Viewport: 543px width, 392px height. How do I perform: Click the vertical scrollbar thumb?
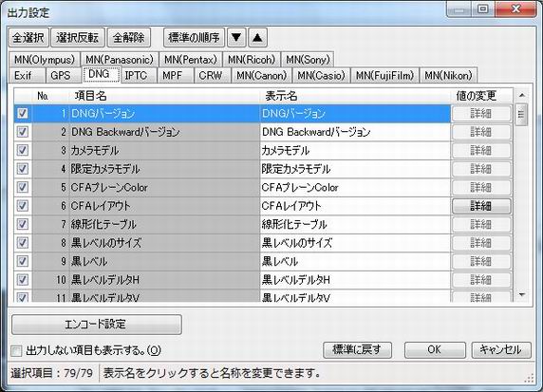521,114
